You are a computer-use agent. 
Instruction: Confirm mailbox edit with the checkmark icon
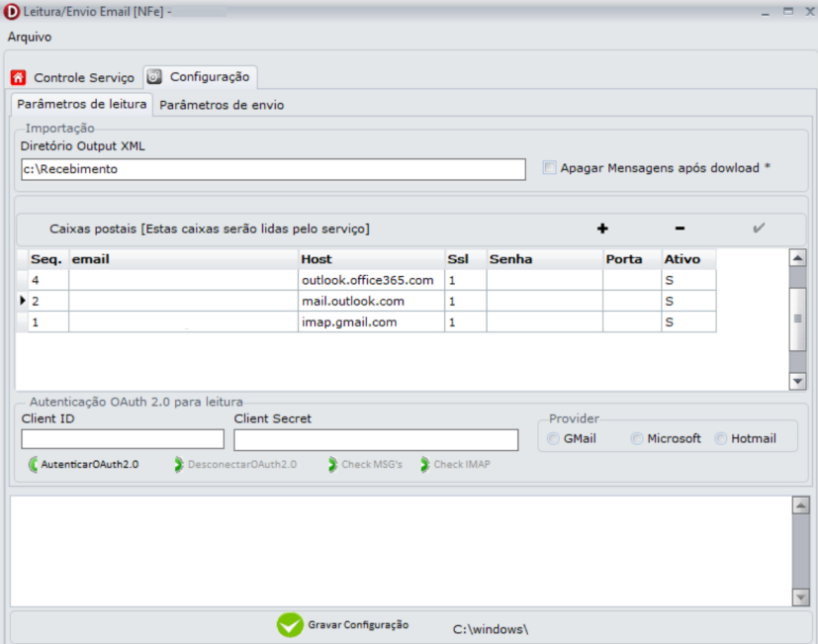(x=759, y=229)
